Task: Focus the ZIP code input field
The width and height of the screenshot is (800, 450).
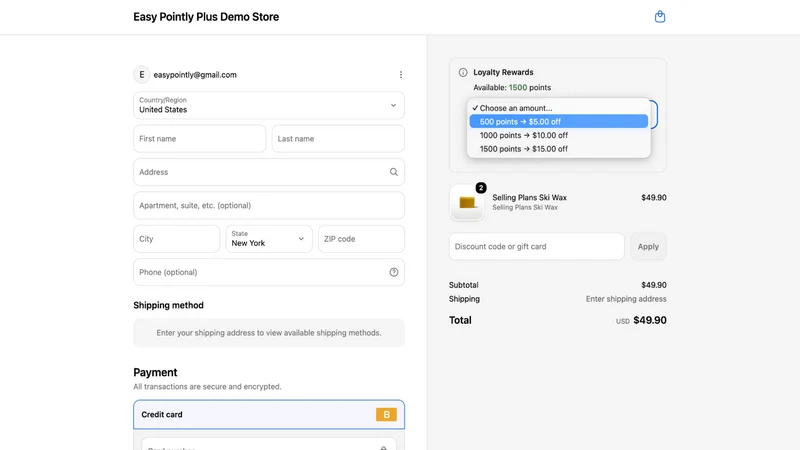Action: pos(361,239)
